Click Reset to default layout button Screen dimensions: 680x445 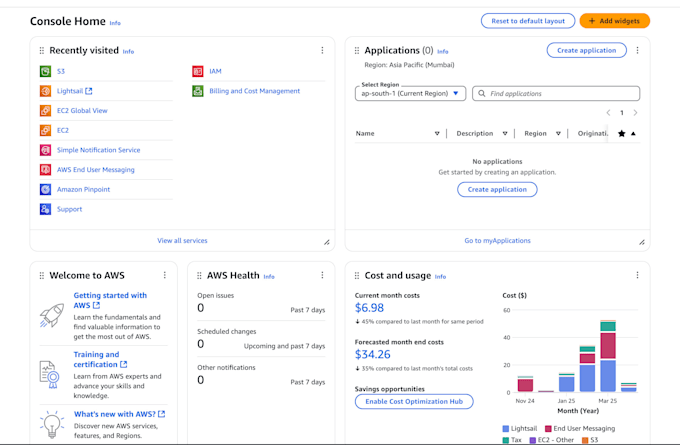528,21
